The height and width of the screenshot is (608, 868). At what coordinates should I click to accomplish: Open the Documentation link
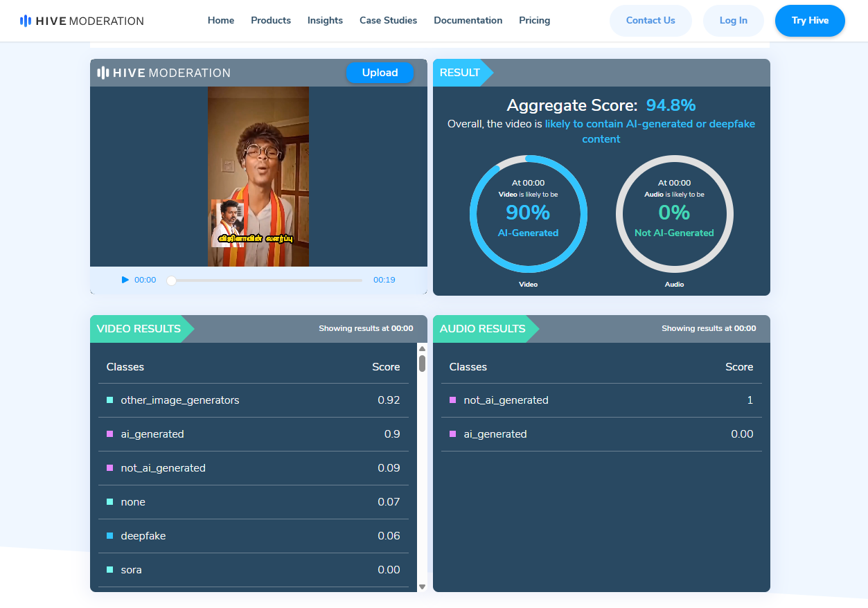coord(468,21)
